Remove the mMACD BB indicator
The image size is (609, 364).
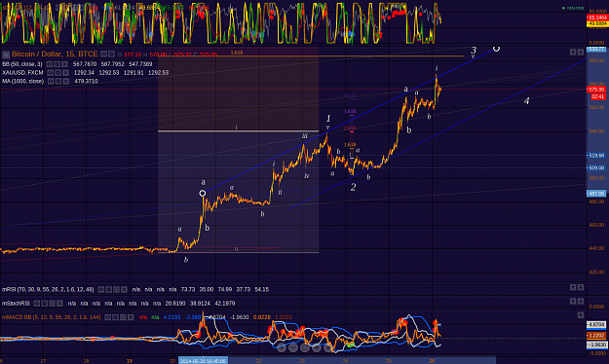tap(131, 317)
